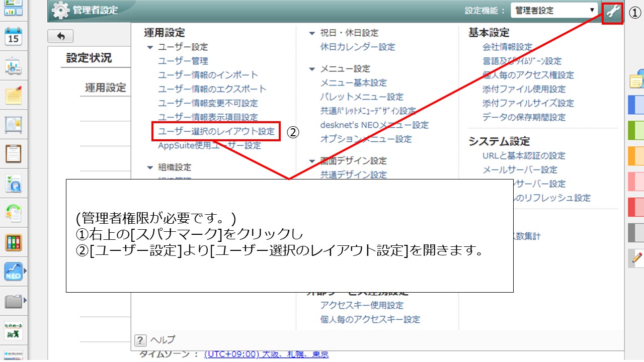
Task: Open 会社情報設定
Action: coord(507,47)
